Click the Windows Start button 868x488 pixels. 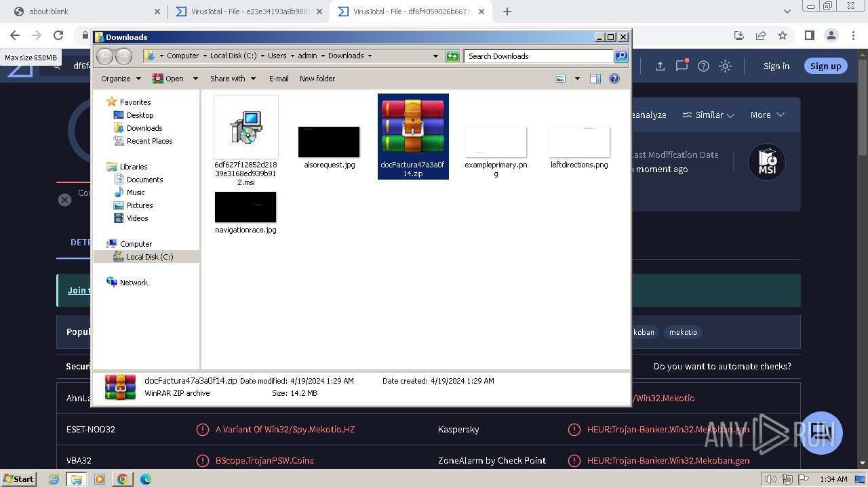(x=19, y=479)
